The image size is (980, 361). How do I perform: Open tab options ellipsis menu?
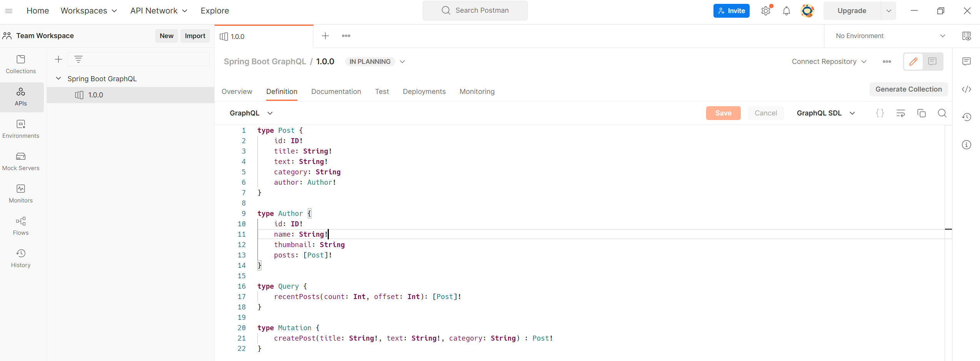346,36
